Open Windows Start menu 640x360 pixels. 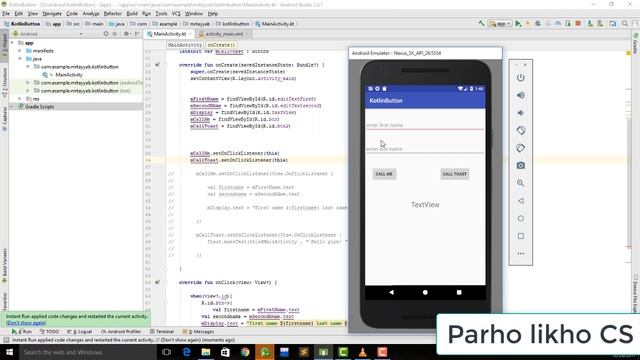pos(9,352)
